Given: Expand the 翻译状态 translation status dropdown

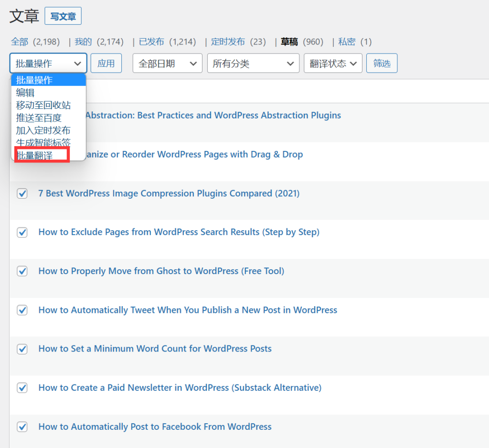Looking at the screenshot, I should click(333, 64).
